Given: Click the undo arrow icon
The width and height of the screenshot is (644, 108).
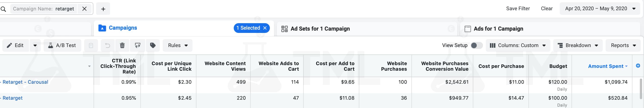Looking at the screenshot, I should point(107,45).
